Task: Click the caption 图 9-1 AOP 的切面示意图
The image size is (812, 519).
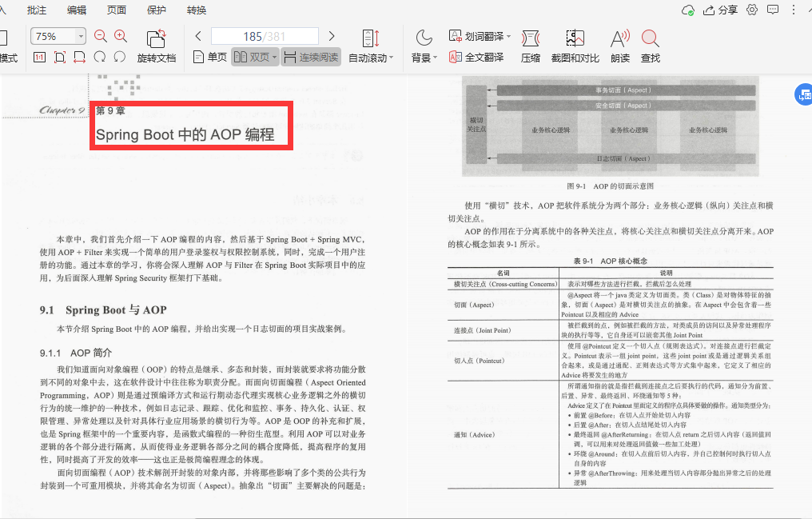Action: [610, 186]
